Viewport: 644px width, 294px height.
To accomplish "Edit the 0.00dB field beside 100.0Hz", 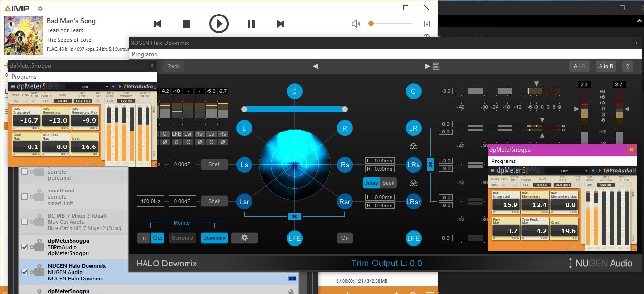I will click(x=182, y=201).
